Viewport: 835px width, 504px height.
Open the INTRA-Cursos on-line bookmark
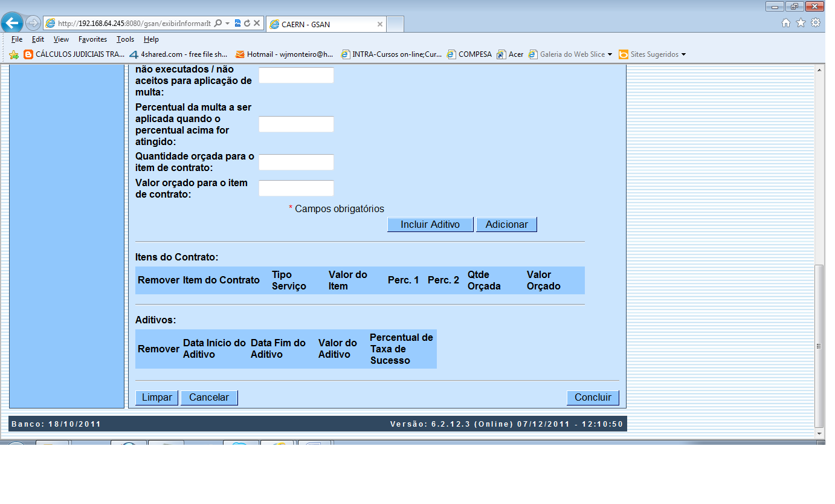392,54
